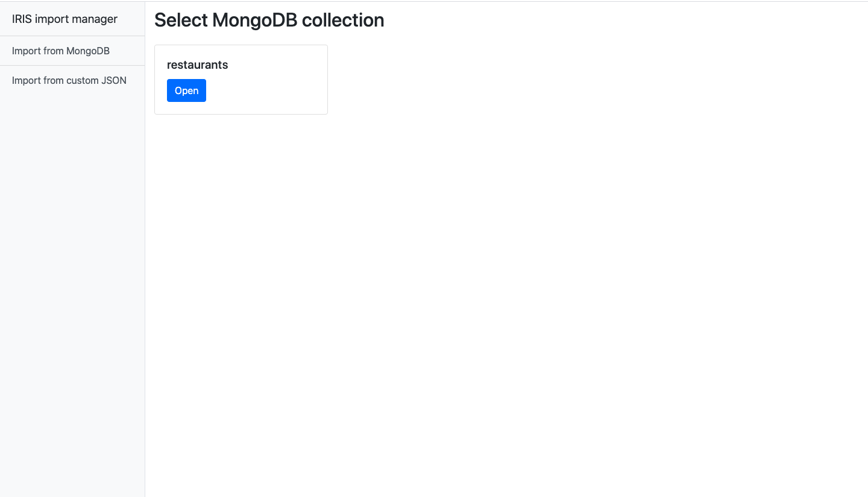868x497 pixels.
Task: Choose the first sidebar navigation item
Action: click(61, 51)
